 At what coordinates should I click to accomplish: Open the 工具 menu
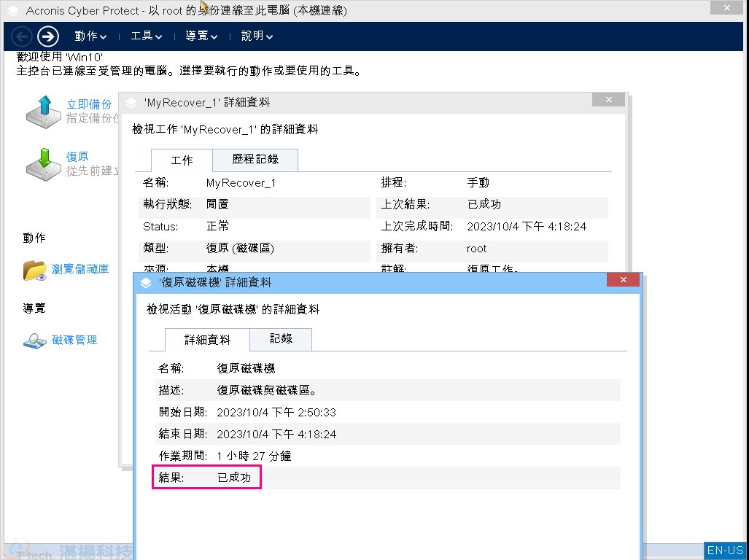point(146,36)
